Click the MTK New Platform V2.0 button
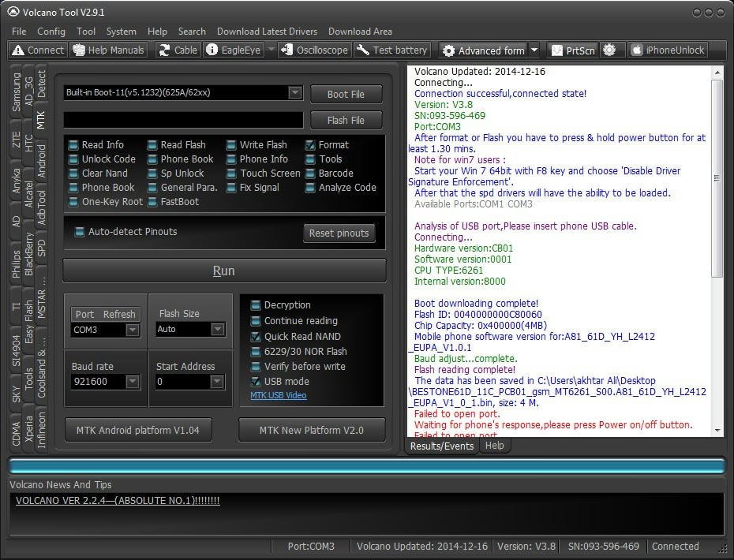 click(x=312, y=430)
